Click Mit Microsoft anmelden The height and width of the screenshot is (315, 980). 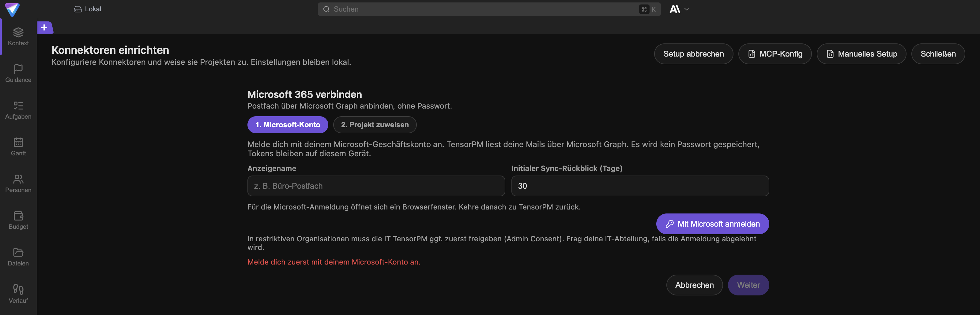click(712, 224)
